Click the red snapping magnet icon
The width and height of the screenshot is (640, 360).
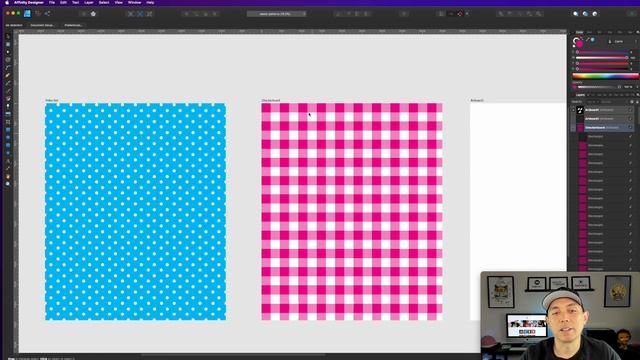click(460, 14)
